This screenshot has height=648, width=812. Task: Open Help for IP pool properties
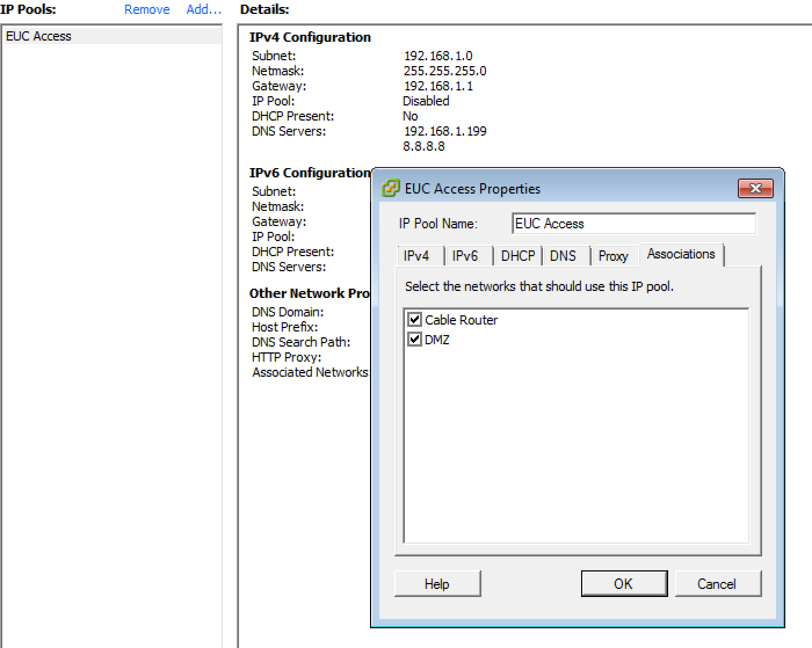point(437,584)
